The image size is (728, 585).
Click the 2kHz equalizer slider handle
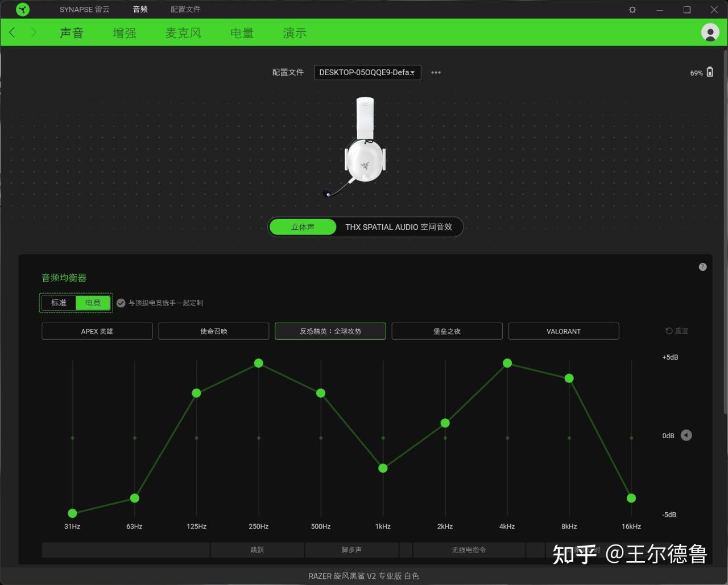pos(445,423)
